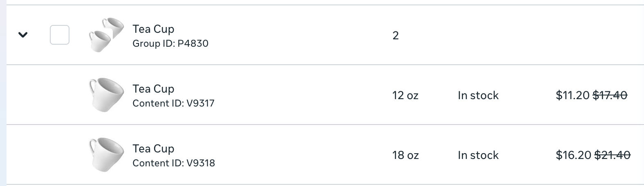Click the variant count 2
Viewport: 644px width, 186px height.
[x=395, y=36]
